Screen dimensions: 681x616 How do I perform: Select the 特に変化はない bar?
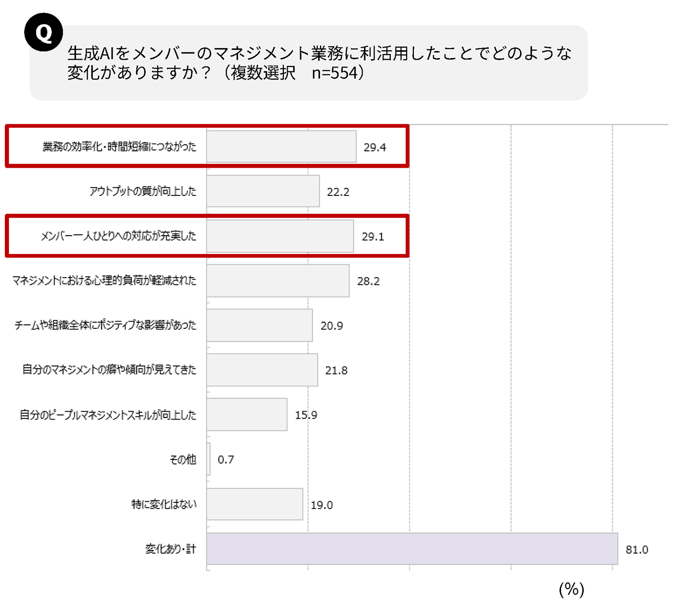(x=255, y=504)
